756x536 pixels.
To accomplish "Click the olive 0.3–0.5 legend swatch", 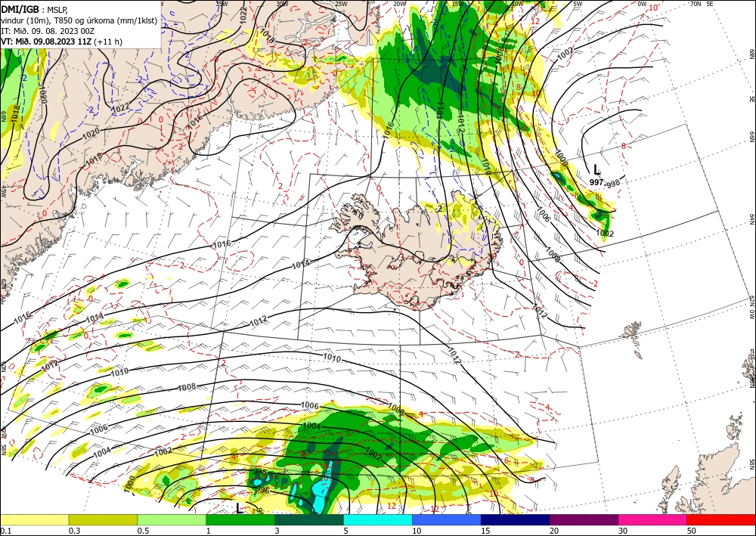I will [x=103, y=519].
